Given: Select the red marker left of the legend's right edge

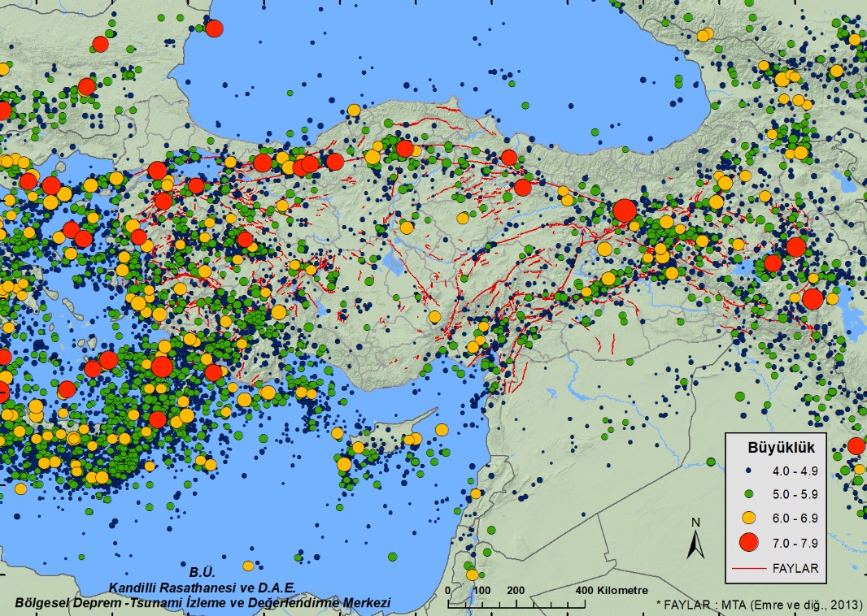Looking at the screenshot, I should coord(856,445).
